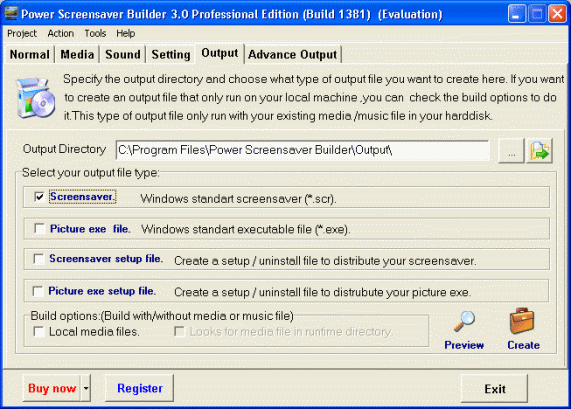This screenshot has width=571, height=409.
Task: Switch to the Normal tab
Action: tap(29, 55)
